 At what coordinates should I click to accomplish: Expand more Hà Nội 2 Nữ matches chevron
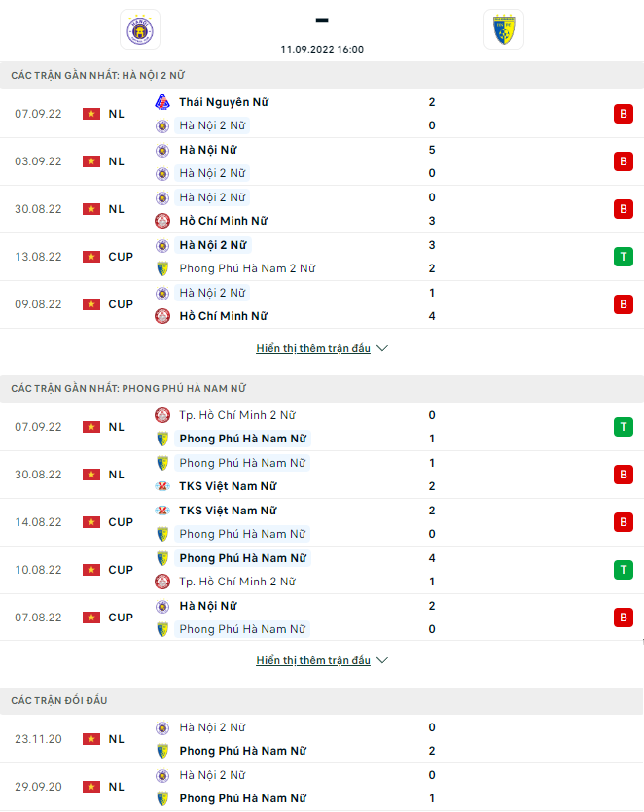point(382,348)
